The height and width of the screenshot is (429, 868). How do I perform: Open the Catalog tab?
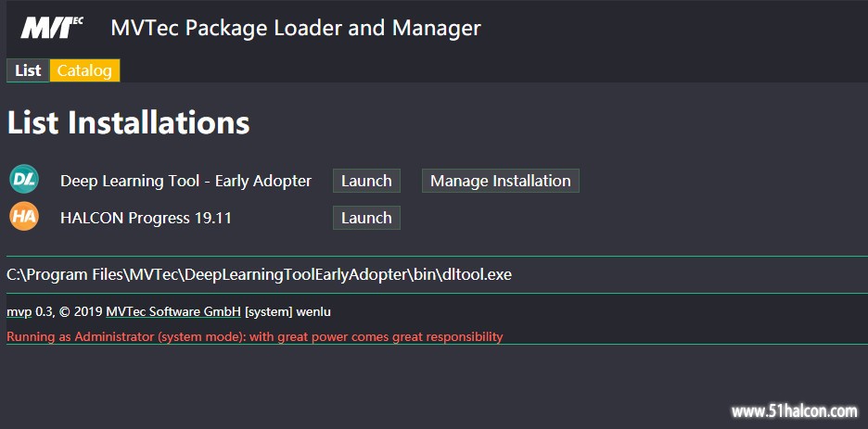[x=84, y=70]
